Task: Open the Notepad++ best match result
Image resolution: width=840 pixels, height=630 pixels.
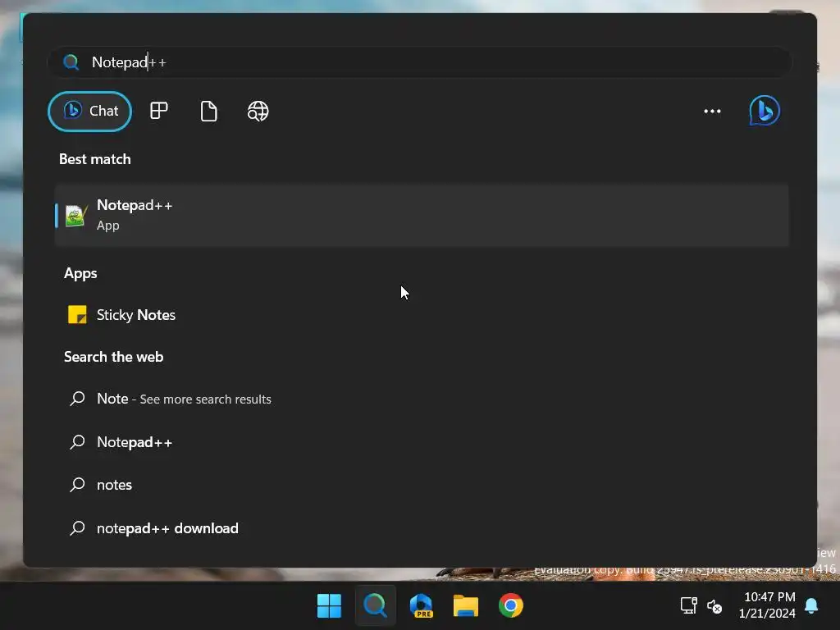Action: point(422,216)
